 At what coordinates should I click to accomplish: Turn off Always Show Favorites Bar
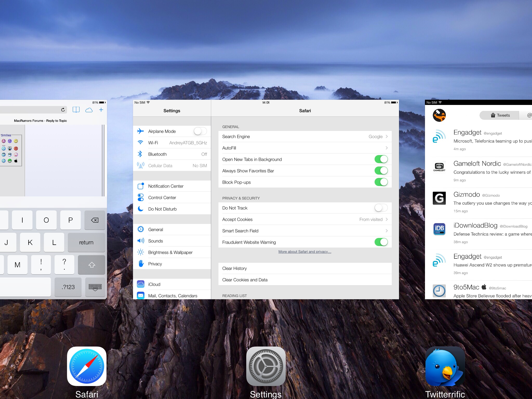pos(381,171)
